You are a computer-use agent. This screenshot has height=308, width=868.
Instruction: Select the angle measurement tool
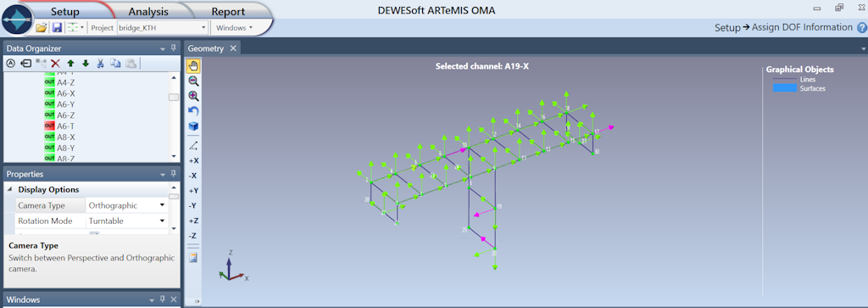[x=194, y=146]
